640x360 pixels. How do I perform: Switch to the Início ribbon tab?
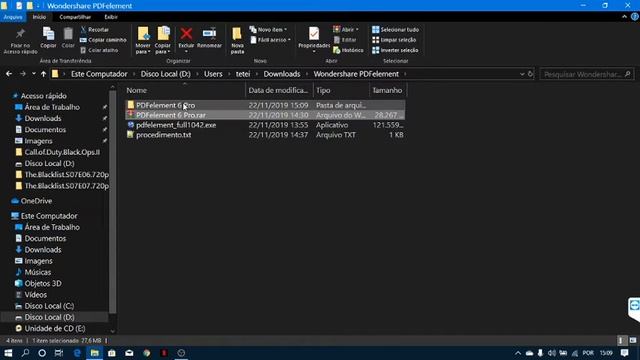coord(40,17)
